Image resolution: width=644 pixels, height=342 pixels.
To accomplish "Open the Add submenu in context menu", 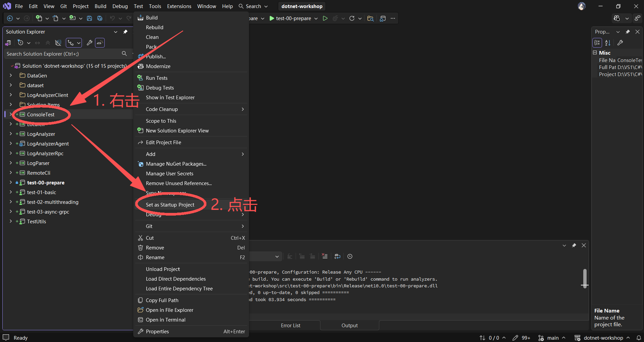I will [x=191, y=154].
